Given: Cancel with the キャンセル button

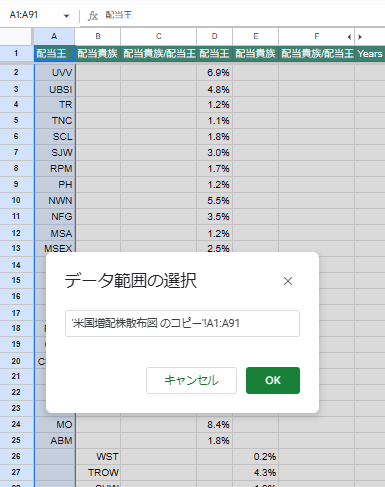Looking at the screenshot, I should [191, 380].
